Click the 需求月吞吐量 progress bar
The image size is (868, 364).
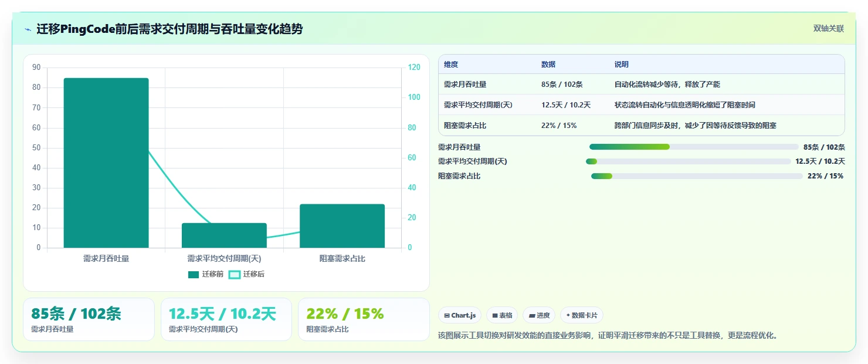coord(694,147)
